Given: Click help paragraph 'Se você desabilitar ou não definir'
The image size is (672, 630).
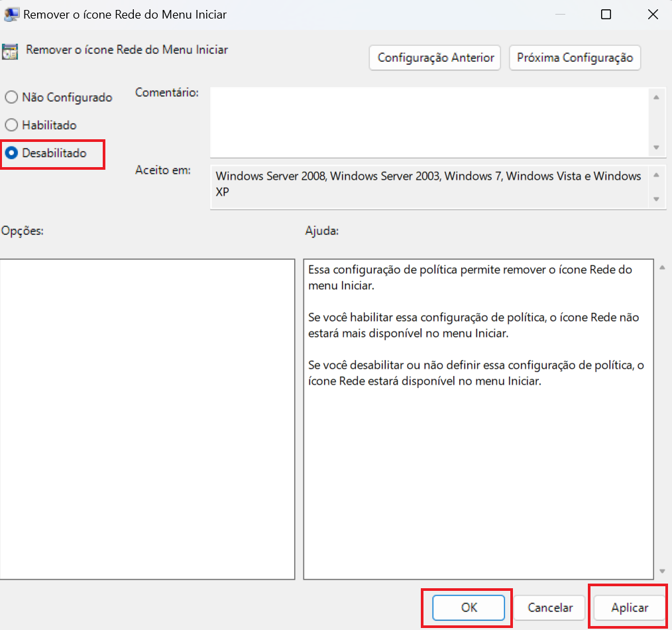Looking at the screenshot, I should (x=476, y=373).
